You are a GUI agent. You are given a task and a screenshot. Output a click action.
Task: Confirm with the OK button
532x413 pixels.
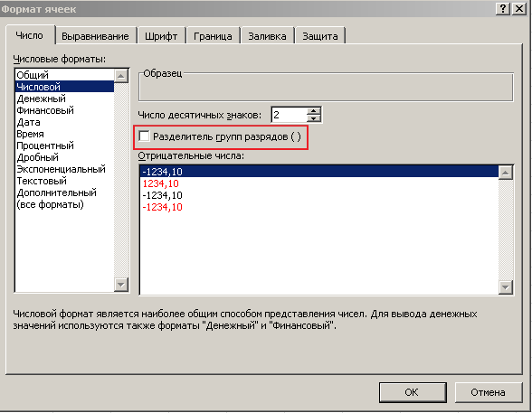tap(413, 392)
